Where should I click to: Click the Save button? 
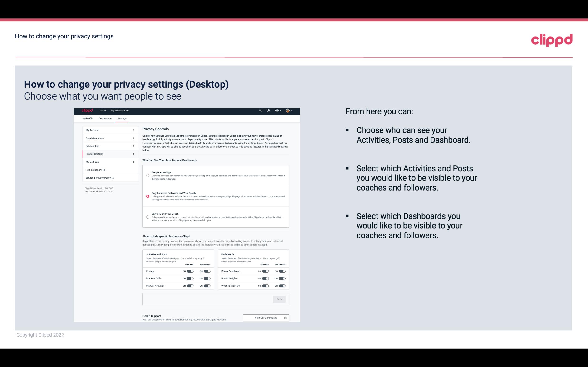point(279,299)
